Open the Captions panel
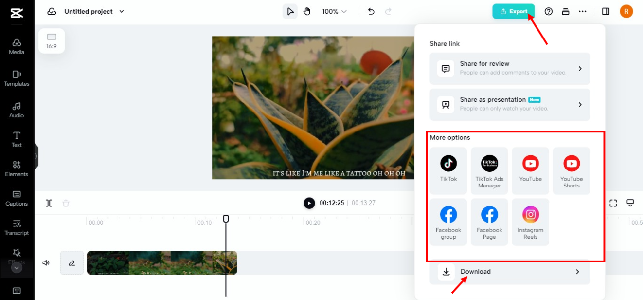The height and width of the screenshot is (300, 644). pos(17,198)
